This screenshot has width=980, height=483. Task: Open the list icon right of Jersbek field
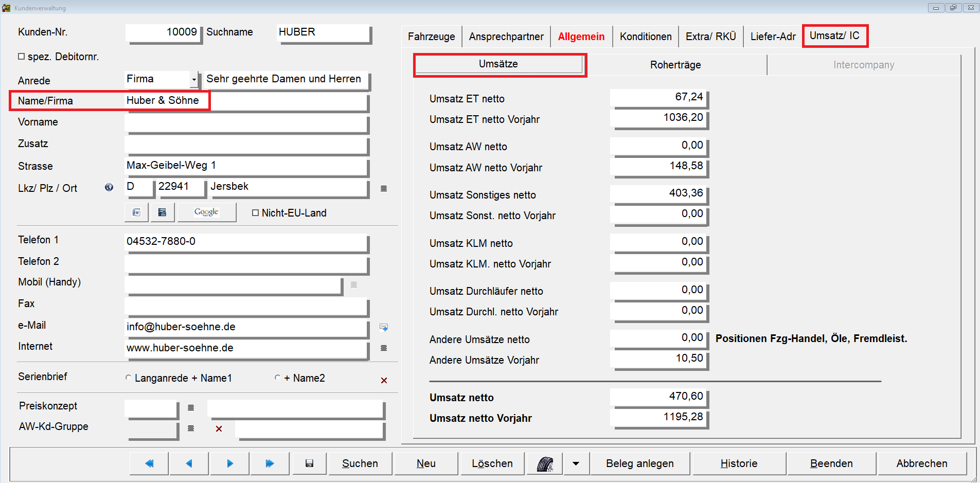click(x=384, y=189)
